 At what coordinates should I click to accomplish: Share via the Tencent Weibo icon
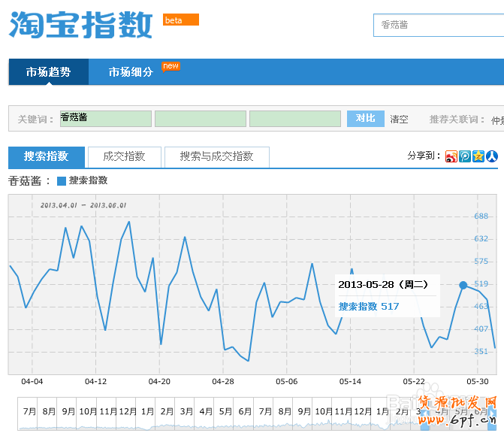pos(464,156)
